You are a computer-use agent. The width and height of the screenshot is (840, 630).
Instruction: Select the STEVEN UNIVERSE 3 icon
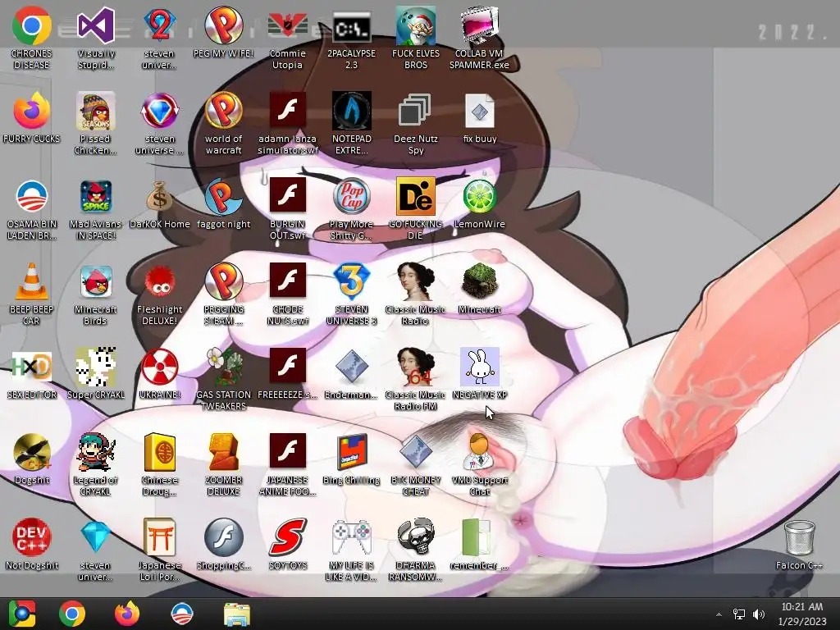tap(351, 281)
